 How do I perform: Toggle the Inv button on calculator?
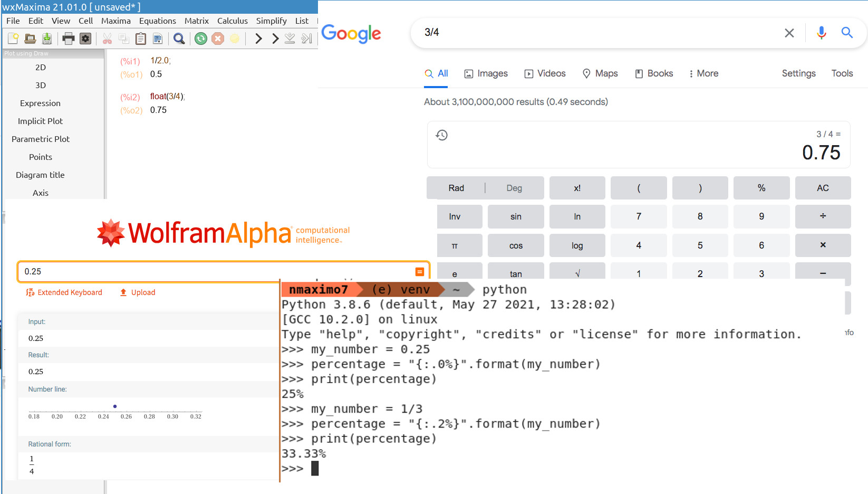455,216
